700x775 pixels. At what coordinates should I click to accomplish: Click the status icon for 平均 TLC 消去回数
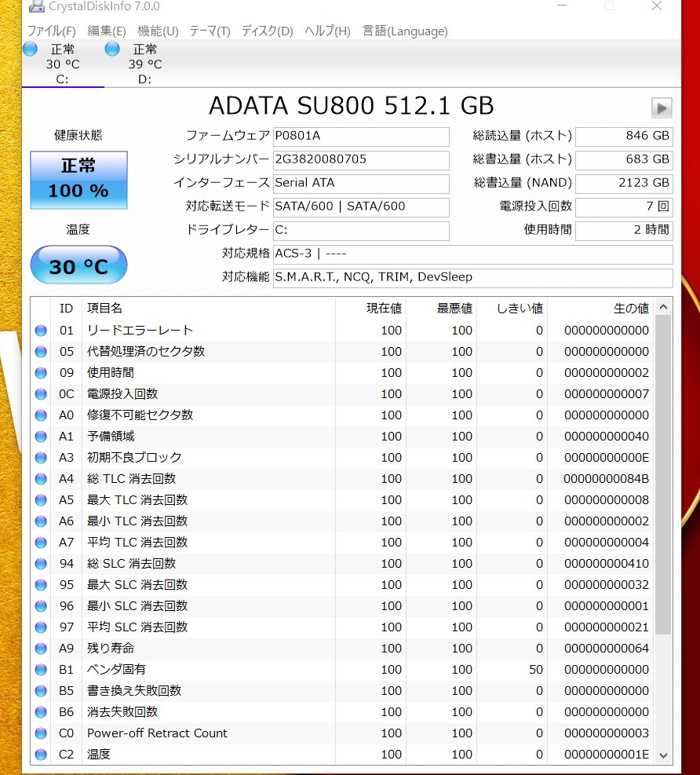coord(41,543)
